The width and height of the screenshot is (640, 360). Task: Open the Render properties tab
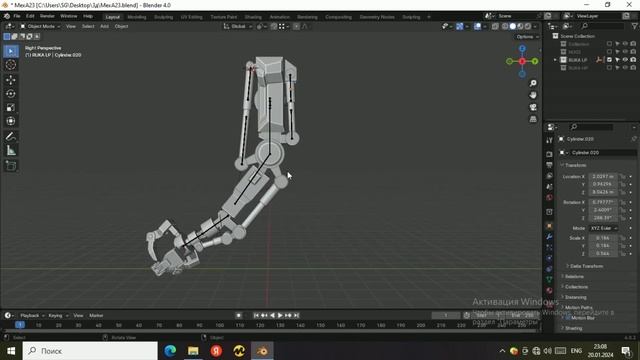click(549, 154)
